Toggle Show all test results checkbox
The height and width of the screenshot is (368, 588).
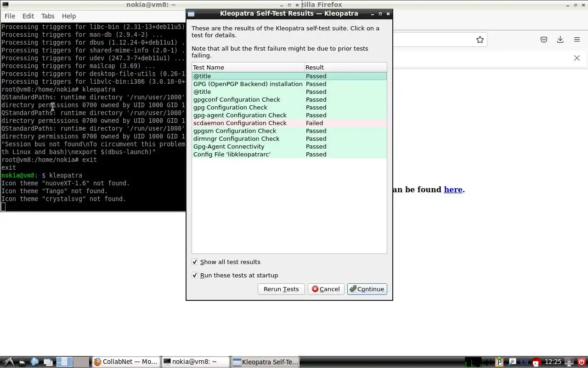[x=195, y=262]
